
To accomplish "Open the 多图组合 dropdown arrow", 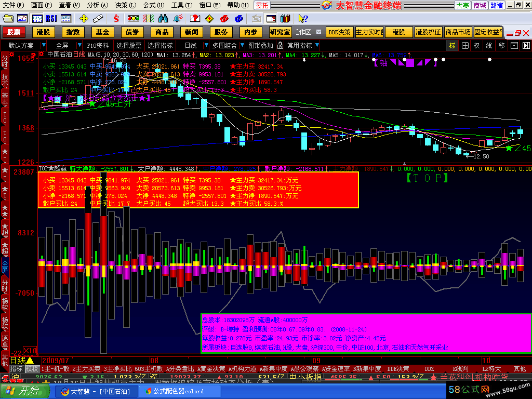I will [x=242, y=46].
